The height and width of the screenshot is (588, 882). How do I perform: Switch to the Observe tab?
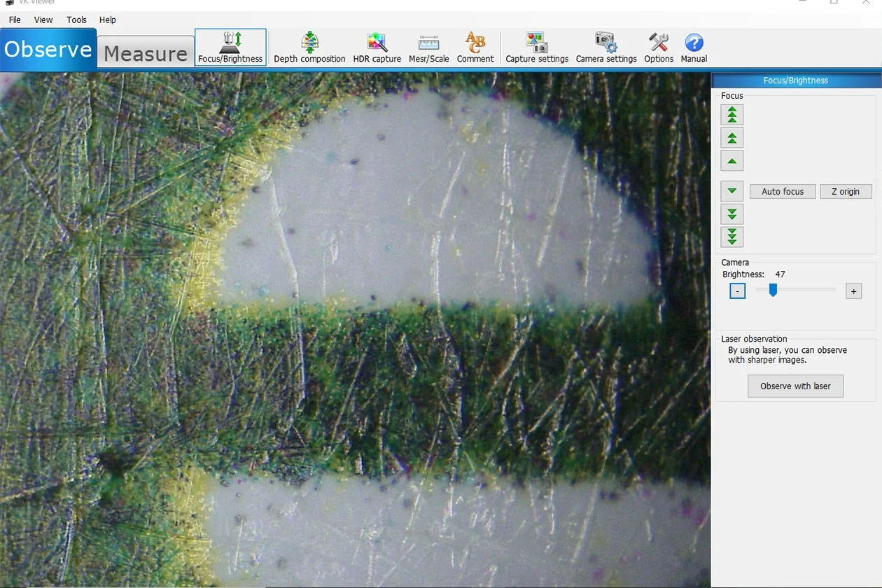pyautogui.click(x=48, y=50)
